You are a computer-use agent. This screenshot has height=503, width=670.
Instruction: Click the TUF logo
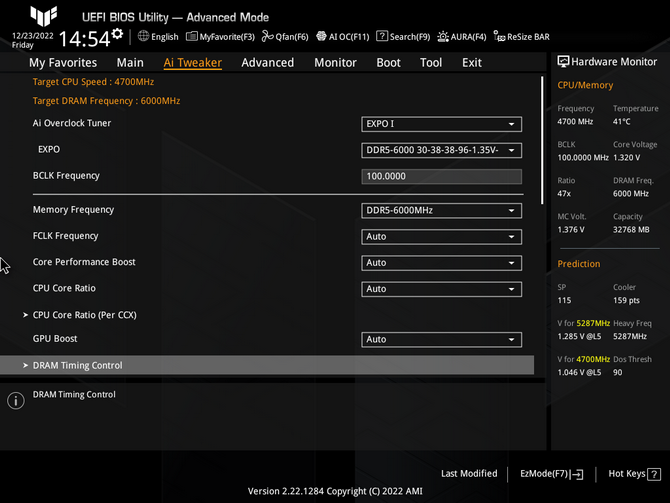[x=43, y=16]
